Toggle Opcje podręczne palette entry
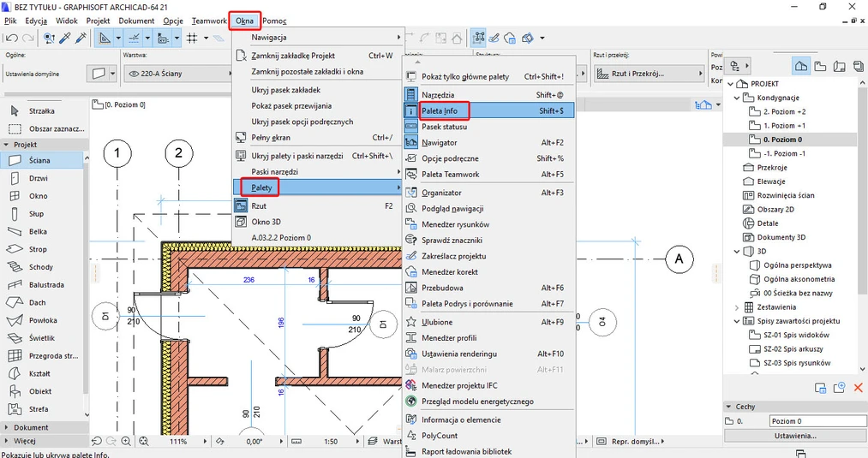 point(489,158)
